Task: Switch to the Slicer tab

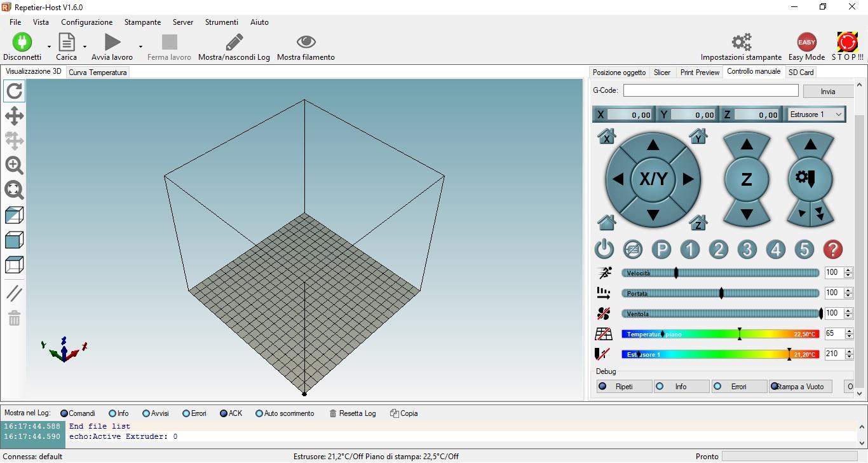Action: click(661, 73)
